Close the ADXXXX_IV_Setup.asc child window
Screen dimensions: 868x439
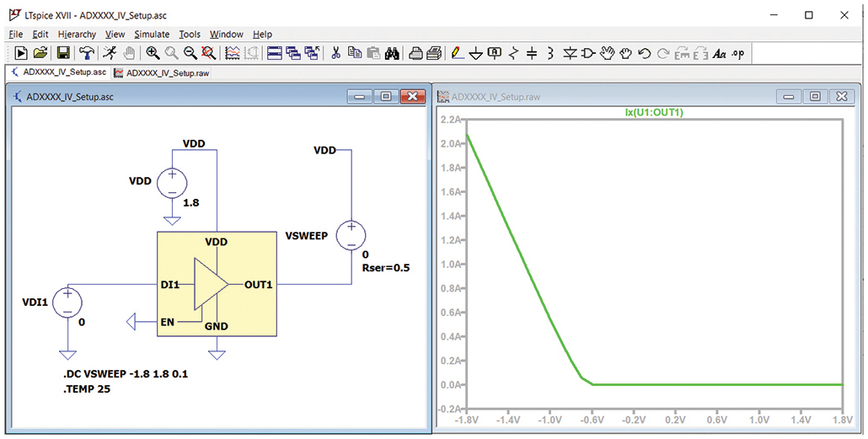click(412, 96)
